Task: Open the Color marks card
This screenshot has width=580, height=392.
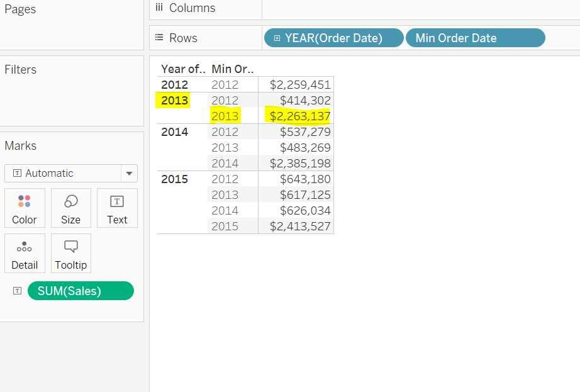Action: (x=25, y=208)
